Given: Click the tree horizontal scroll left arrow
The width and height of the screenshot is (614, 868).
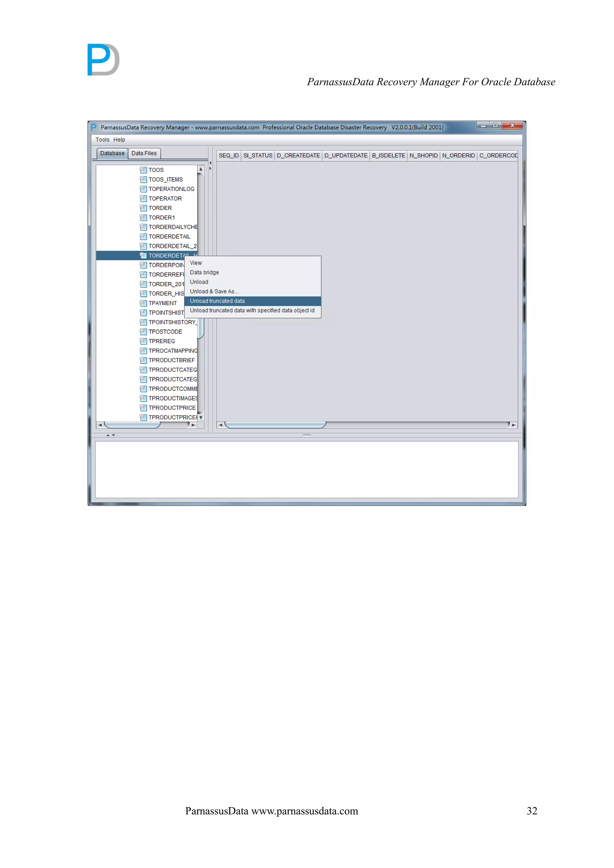Looking at the screenshot, I should 100,425.
